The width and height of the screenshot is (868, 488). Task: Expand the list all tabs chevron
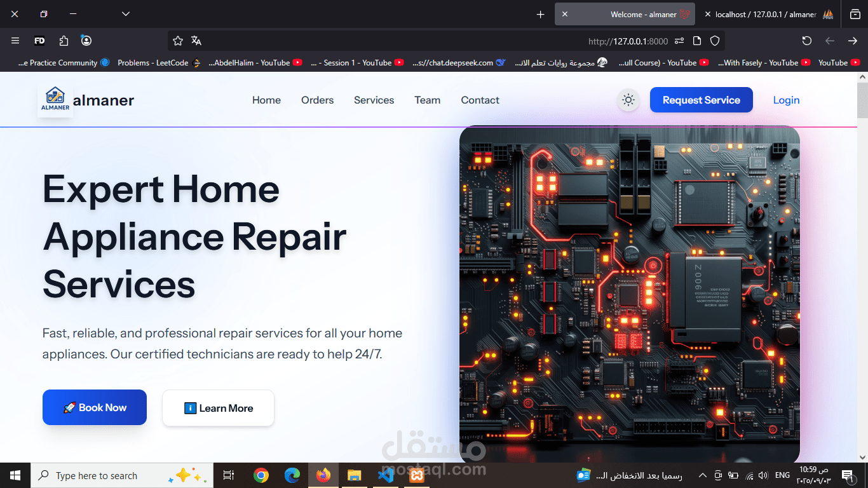(x=126, y=14)
